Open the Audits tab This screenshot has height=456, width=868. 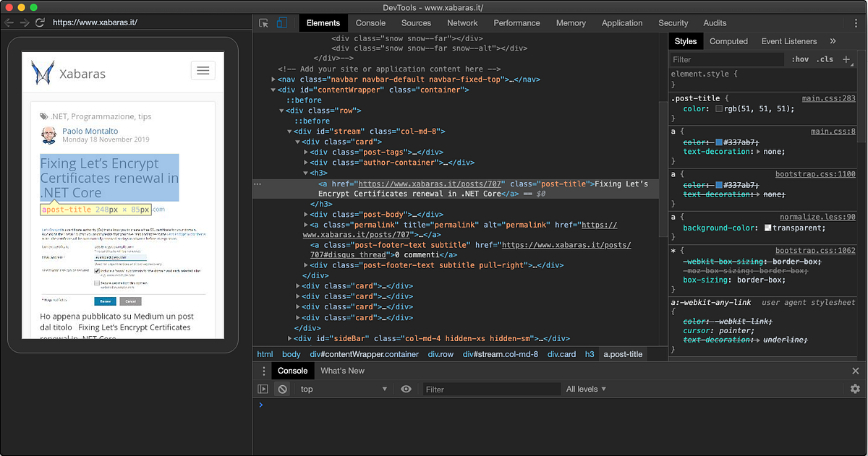click(x=715, y=23)
